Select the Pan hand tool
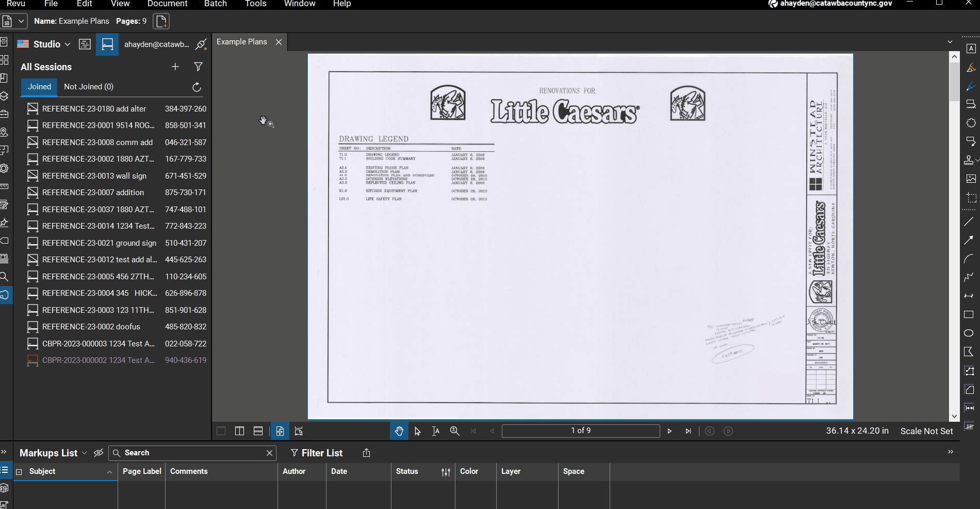This screenshot has width=980, height=509. click(x=399, y=431)
